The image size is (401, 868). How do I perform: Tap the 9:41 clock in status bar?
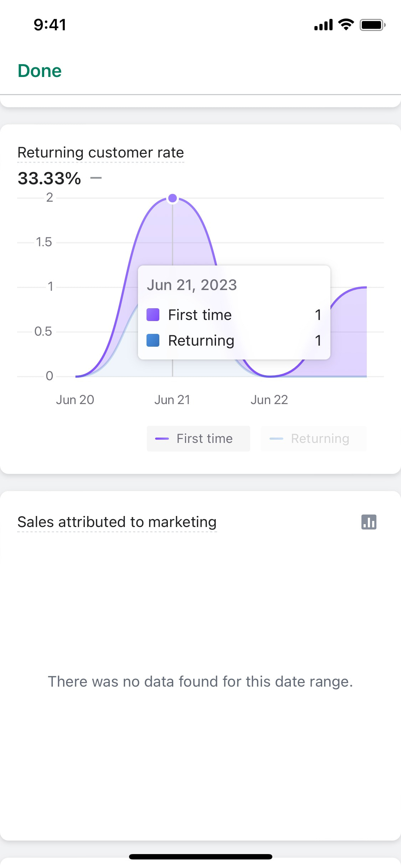[x=50, y=25]
